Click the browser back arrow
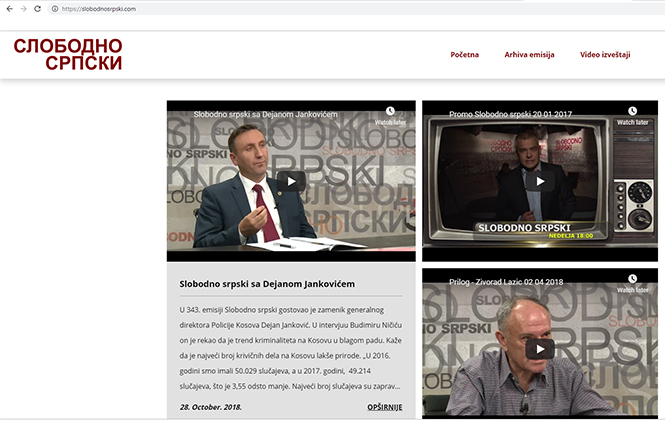Image resolution: width=665 pixels, height=422 pixels. tap(9, 8)
